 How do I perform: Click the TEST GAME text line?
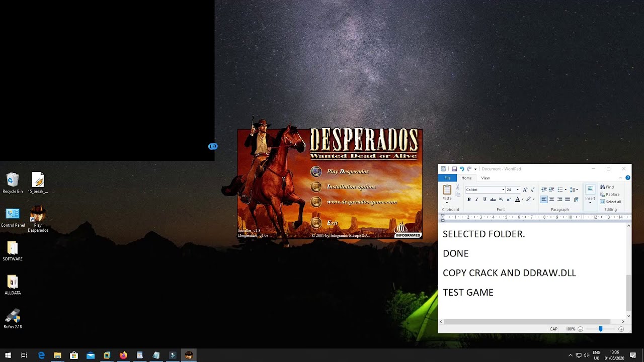468,292
